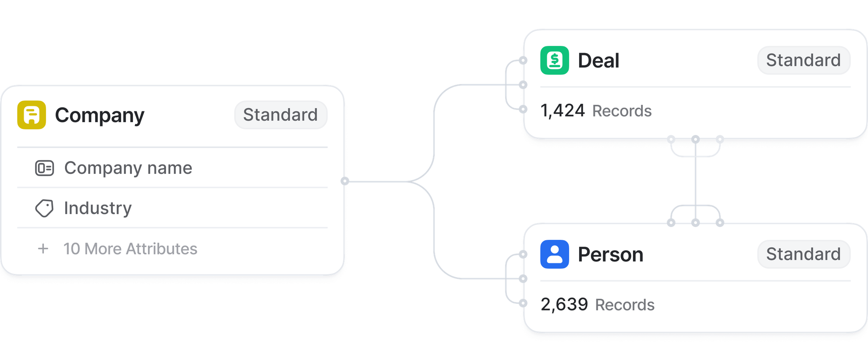Click the Standard badge on Person card

[x=803, y=254]
